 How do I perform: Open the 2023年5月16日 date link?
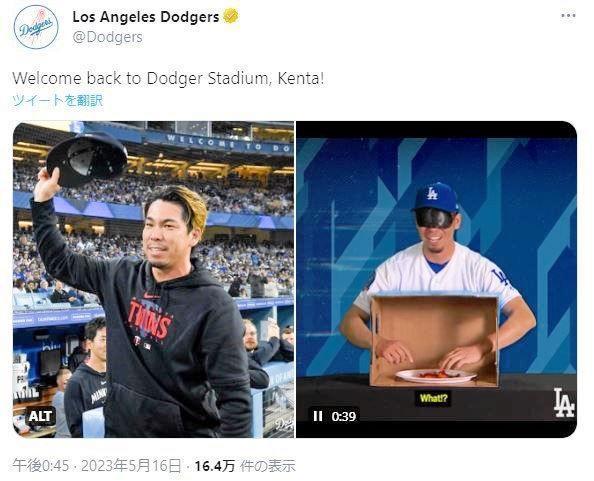(131, 466)
